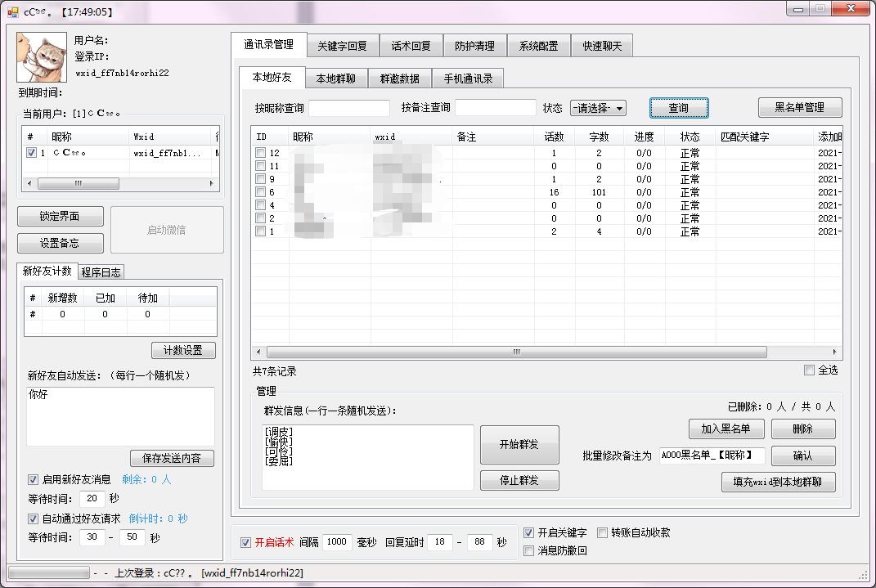The image size is (876, 588).
Task: Select the 新好友计数 tab
Action: [x=47, y=271]
